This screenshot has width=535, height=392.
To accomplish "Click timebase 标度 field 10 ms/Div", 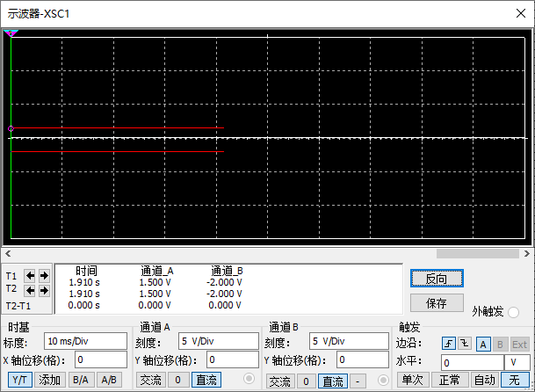I will coord(85,341).
